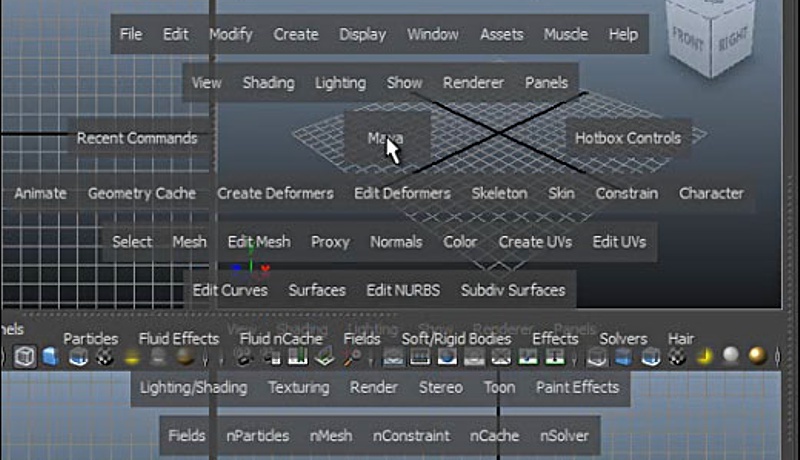Open the Animate menu
This screenshot has height=460, width=800.
(x=40, y=193)
